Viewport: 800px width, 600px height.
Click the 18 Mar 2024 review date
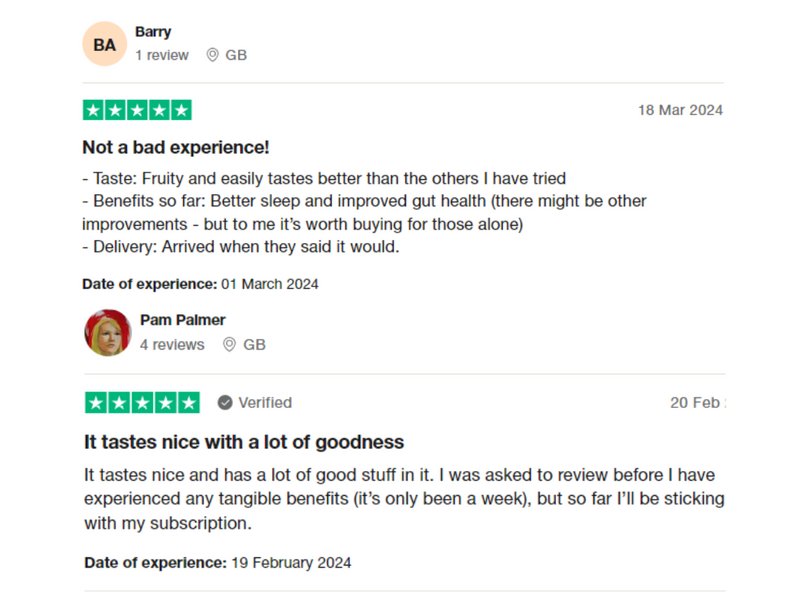(x=680, y=110)
